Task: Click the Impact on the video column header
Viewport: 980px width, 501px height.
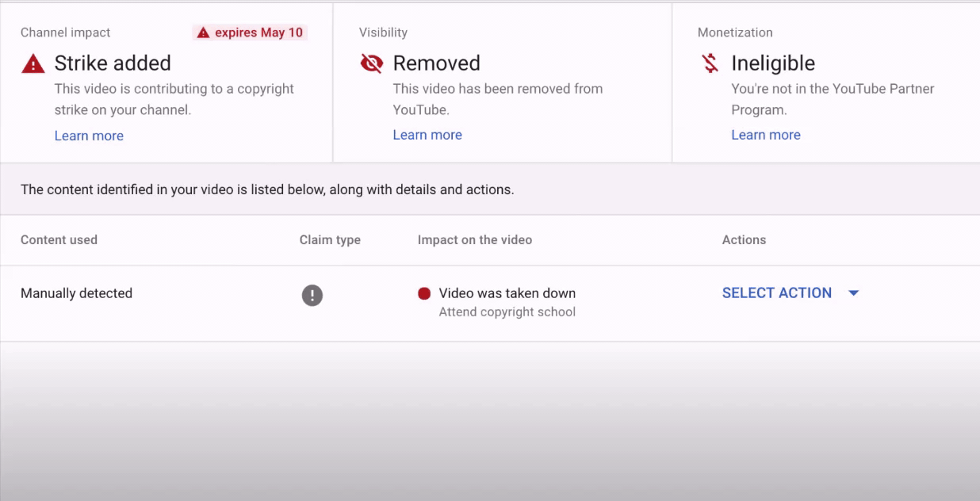Action: [475, 240]
